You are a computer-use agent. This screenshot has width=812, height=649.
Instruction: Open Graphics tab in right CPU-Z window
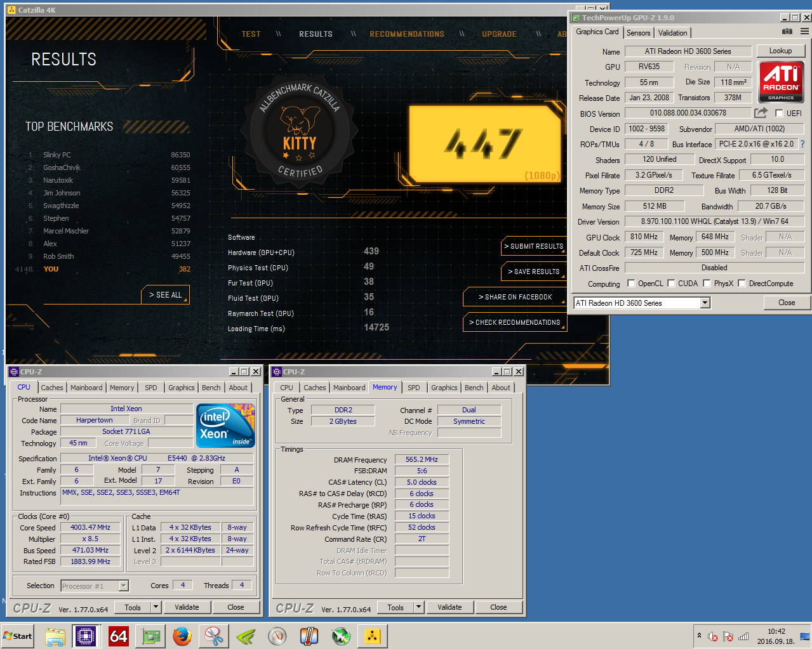tap(444, 388)
